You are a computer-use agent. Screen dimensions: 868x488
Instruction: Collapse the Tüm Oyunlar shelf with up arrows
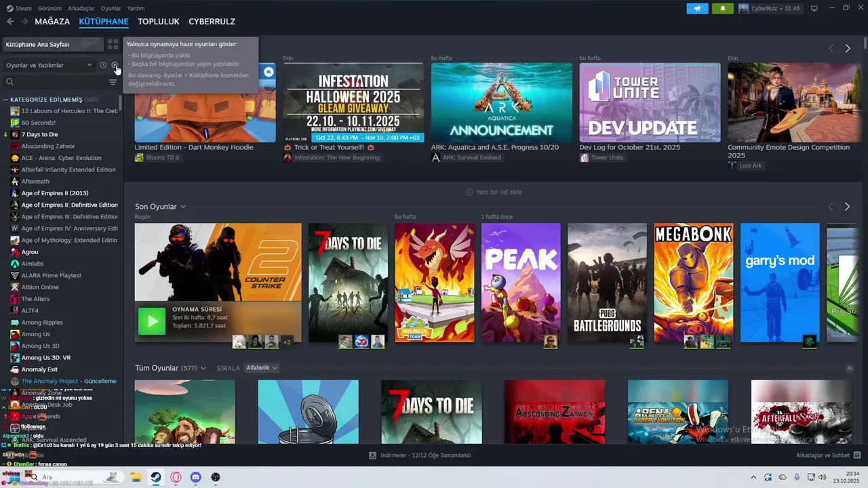click(850, 368)
